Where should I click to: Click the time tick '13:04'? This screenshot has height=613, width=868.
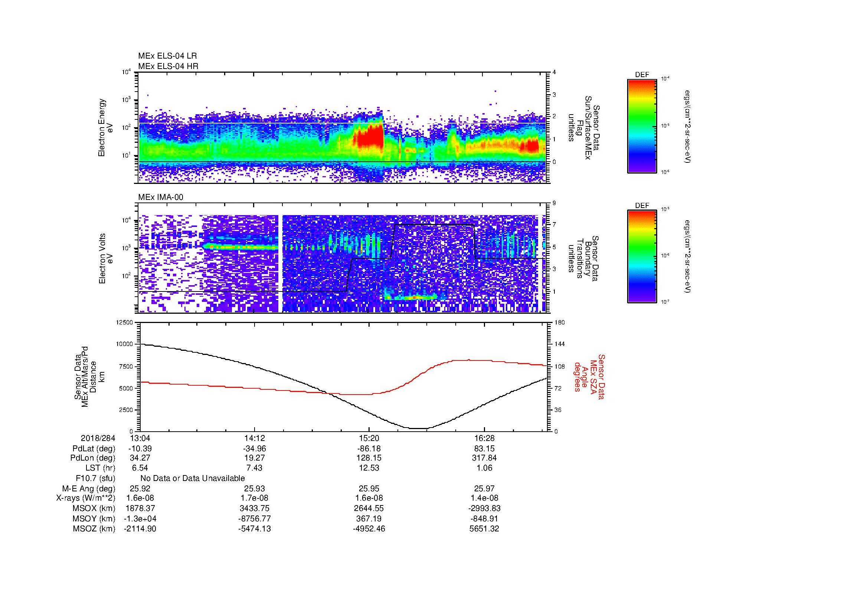coord(140,438)
